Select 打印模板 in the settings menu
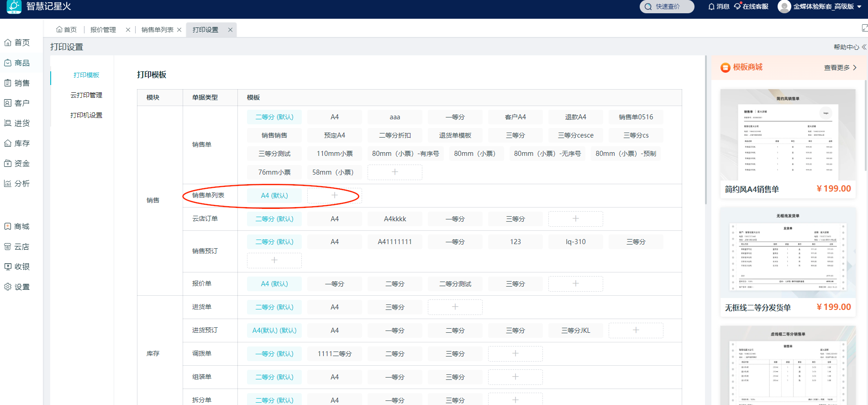Screen dimensions: 868x405 [x=86, y=75]
